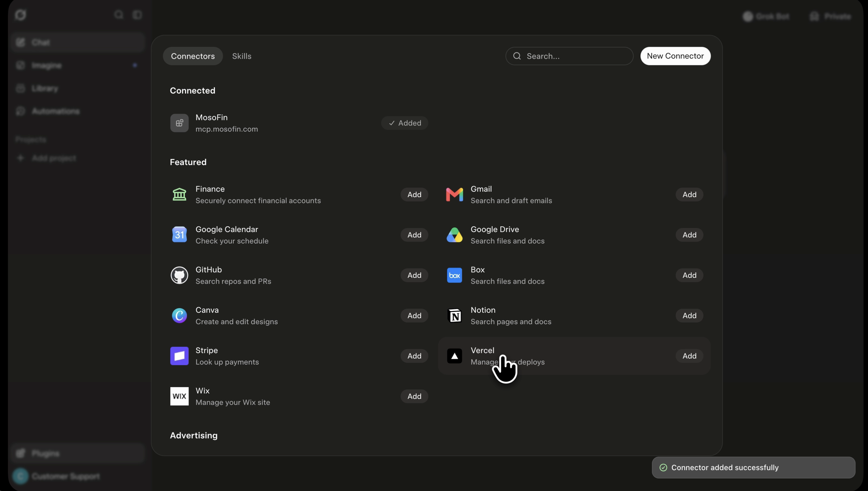The width and height of the screenshot is (868, 491).
Task: Click the Box logo icon
Action: click(454, 275)
